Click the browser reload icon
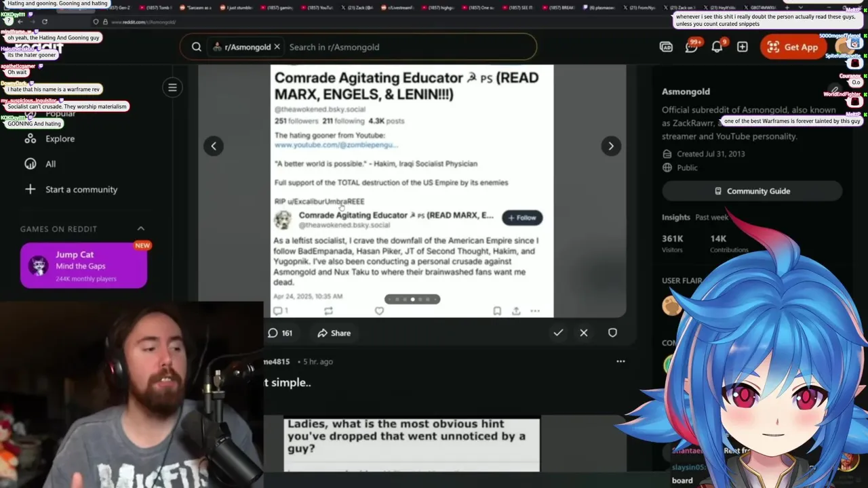 click(45, 22)
